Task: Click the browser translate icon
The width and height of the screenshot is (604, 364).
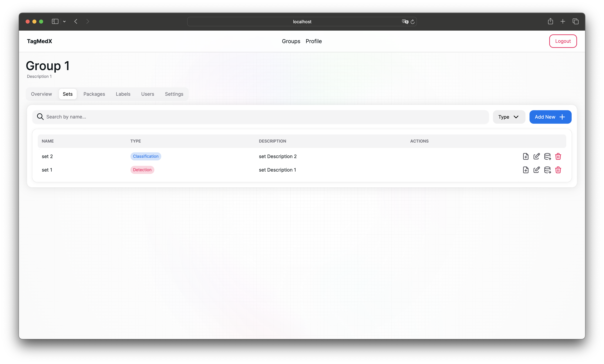Action: point(405,22)
